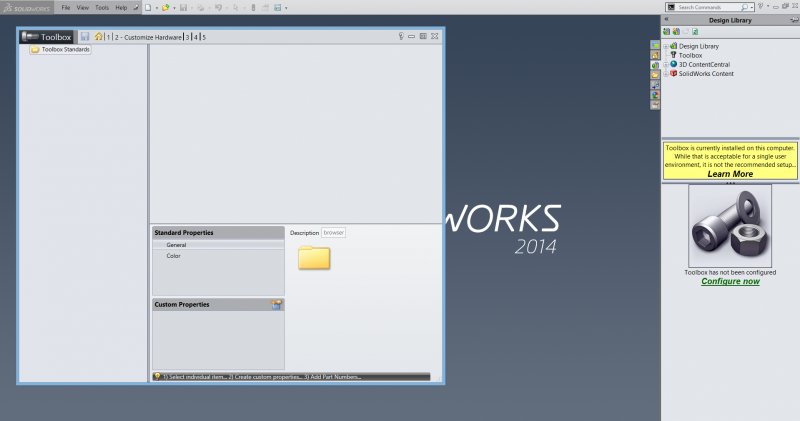Click the Standard Properties header
This screenshot has height=421, width=800.
point(218,233)
